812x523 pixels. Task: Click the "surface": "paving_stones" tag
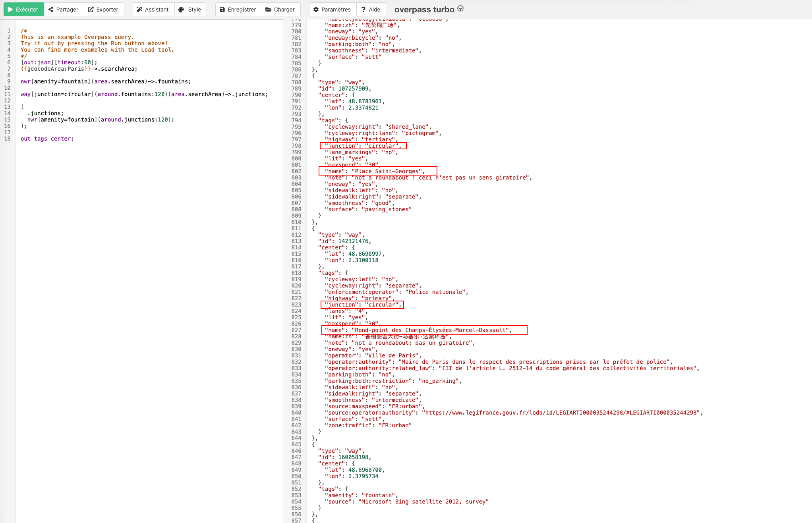point(368,209)
